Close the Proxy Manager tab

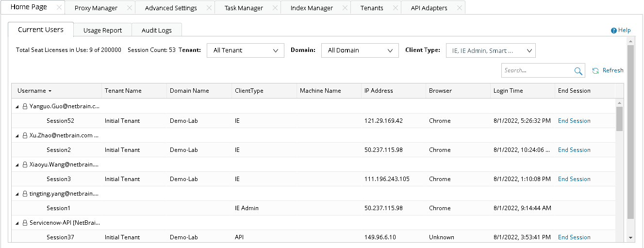(x=129, y=8)
